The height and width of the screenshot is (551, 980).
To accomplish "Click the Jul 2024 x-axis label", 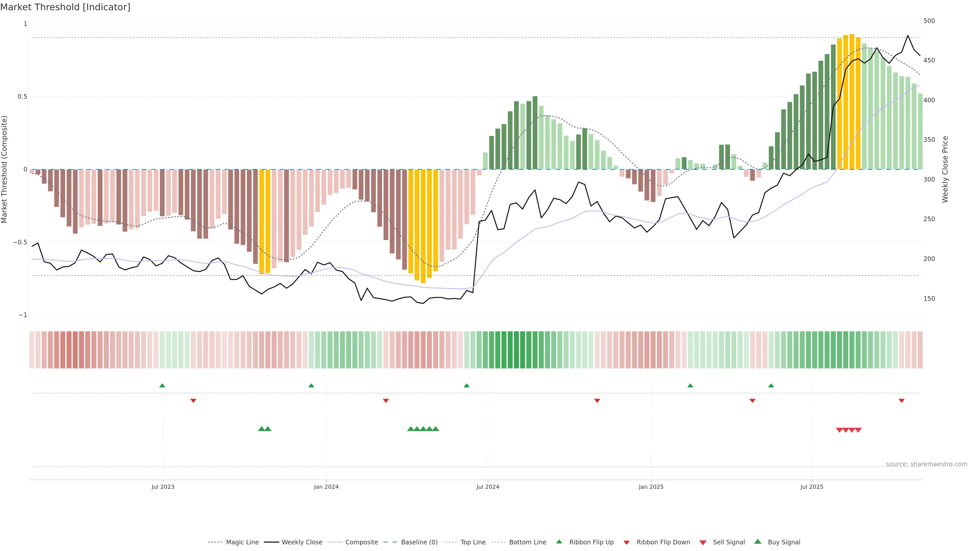I will pyautogui.click(x=488, y=487).
